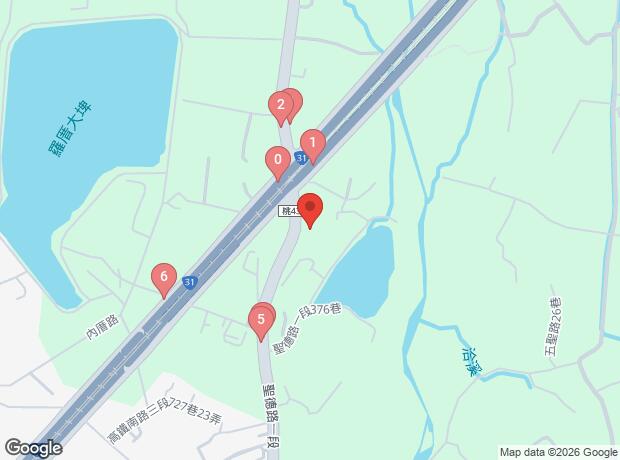Viewport: 620px width, 460px height.
Task: Click the 五聖路26巷 lane label
Action: click(x=555, y=327)
